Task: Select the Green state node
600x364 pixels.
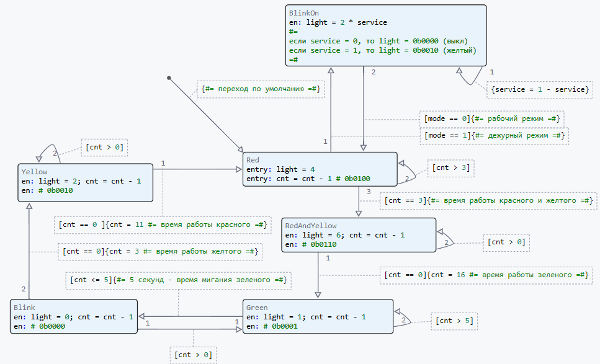Action: pos(318,317)
